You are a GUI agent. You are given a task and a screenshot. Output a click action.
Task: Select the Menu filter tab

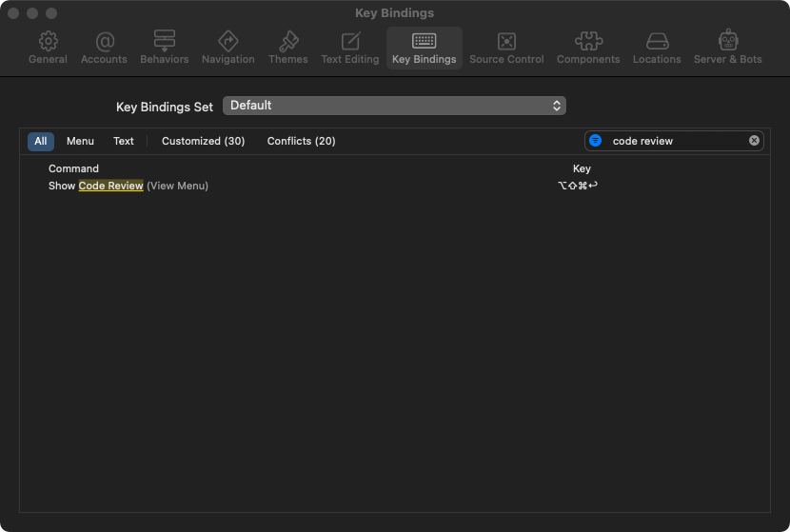(x=80, y=141)
